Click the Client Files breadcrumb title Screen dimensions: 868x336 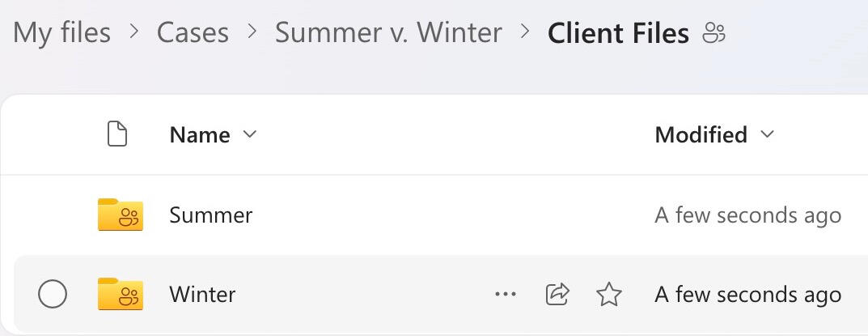click(x=618, y=33)
